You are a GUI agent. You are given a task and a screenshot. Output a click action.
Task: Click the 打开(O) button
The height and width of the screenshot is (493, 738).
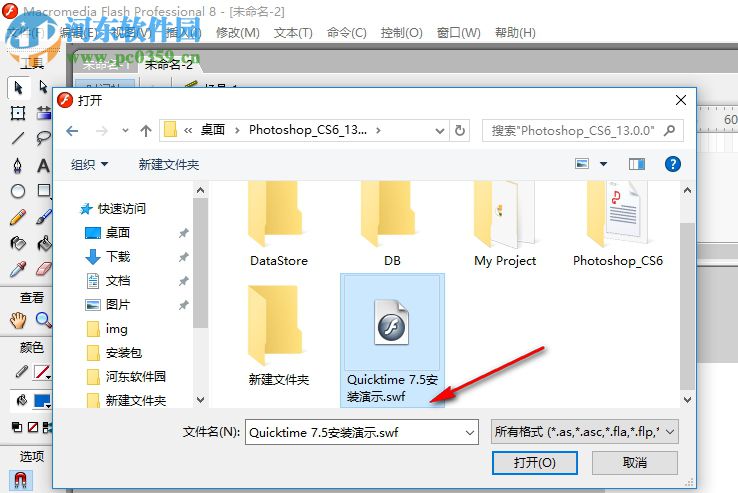point(535,463)
